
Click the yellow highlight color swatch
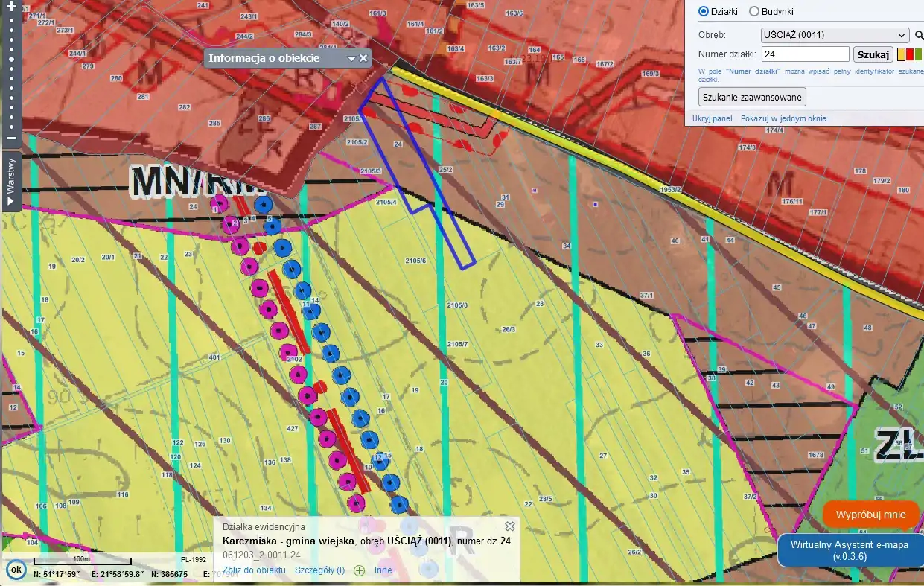tap(901, 54)
